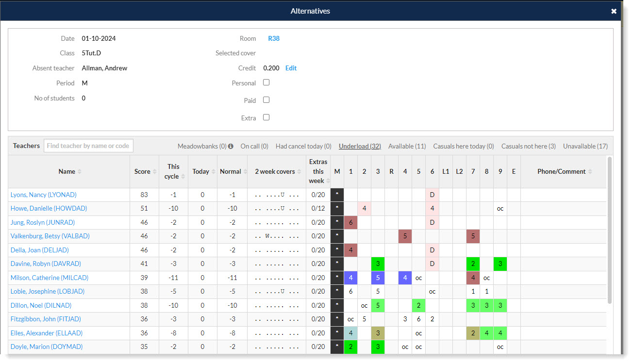Open Elles, Alexander (ELLAAD)
Image resolution: width=633 pixels, height=364 pixels.
click(x=47, y=333)
